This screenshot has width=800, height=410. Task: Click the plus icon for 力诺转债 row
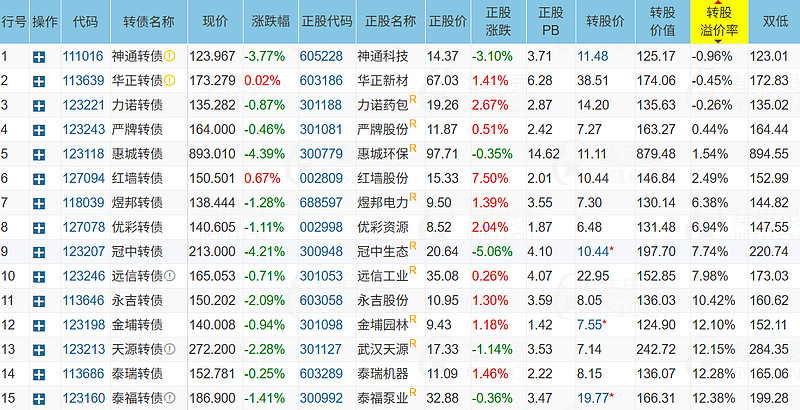coord(39,106)
